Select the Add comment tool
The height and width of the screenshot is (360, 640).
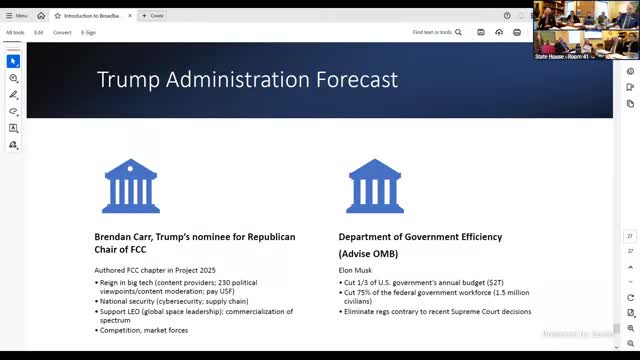click(13, 78)
